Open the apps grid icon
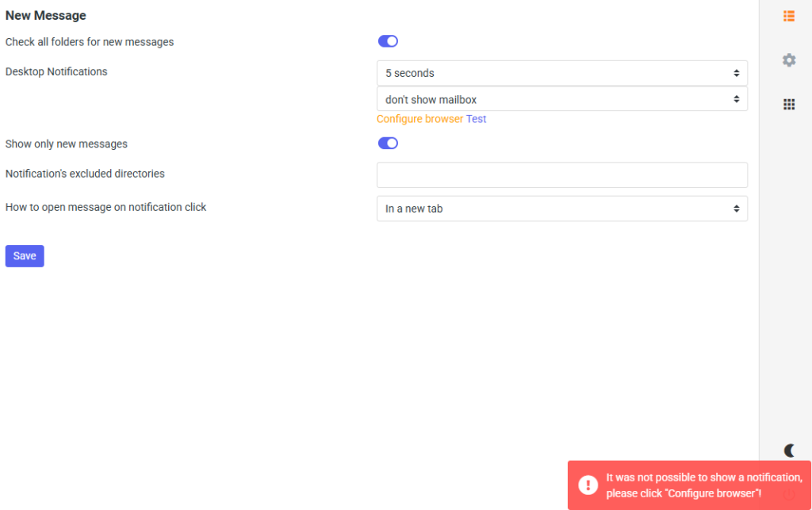The width and height of the screenshot is (812, 510). [789, 105]
